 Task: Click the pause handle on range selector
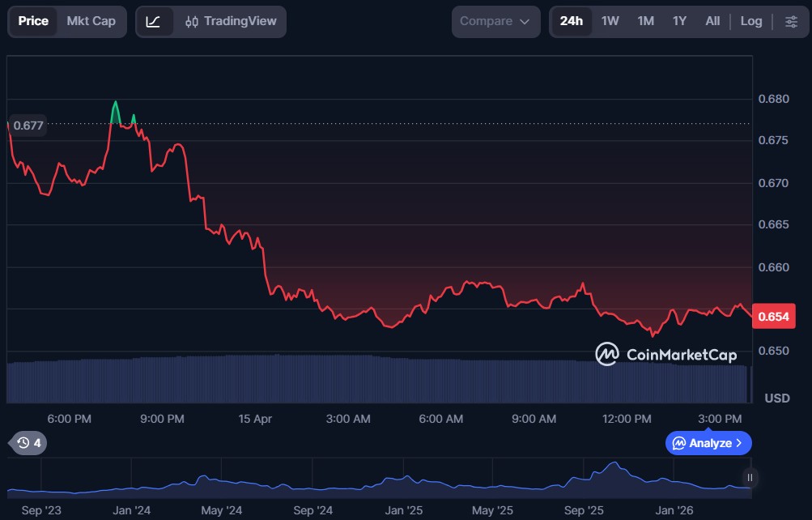click(750, 477)
